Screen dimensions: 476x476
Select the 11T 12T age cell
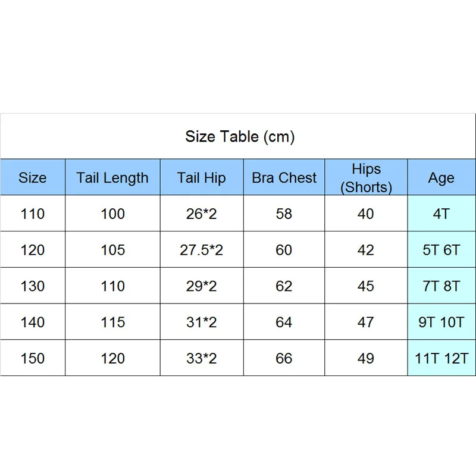click(x=441, y=358)
